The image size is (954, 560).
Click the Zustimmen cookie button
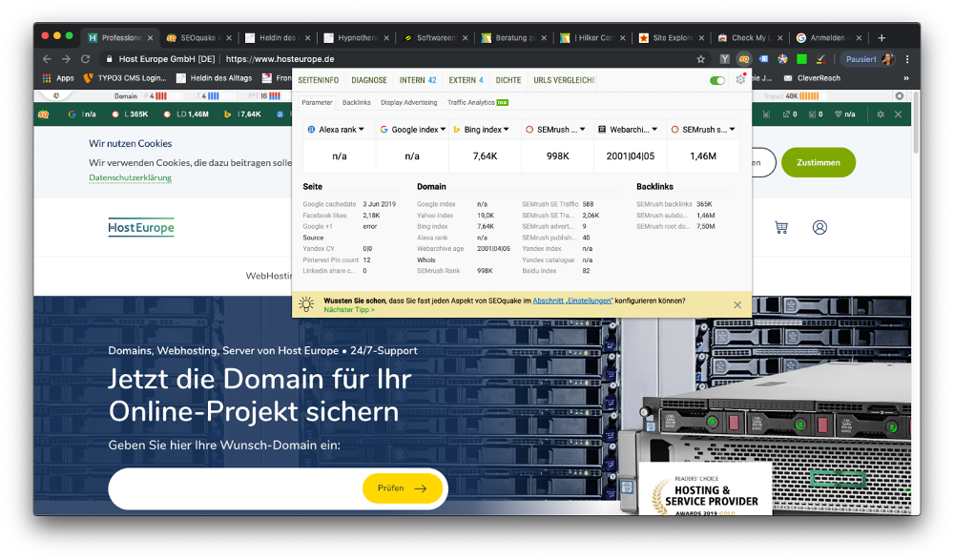(x=819, y=162)
